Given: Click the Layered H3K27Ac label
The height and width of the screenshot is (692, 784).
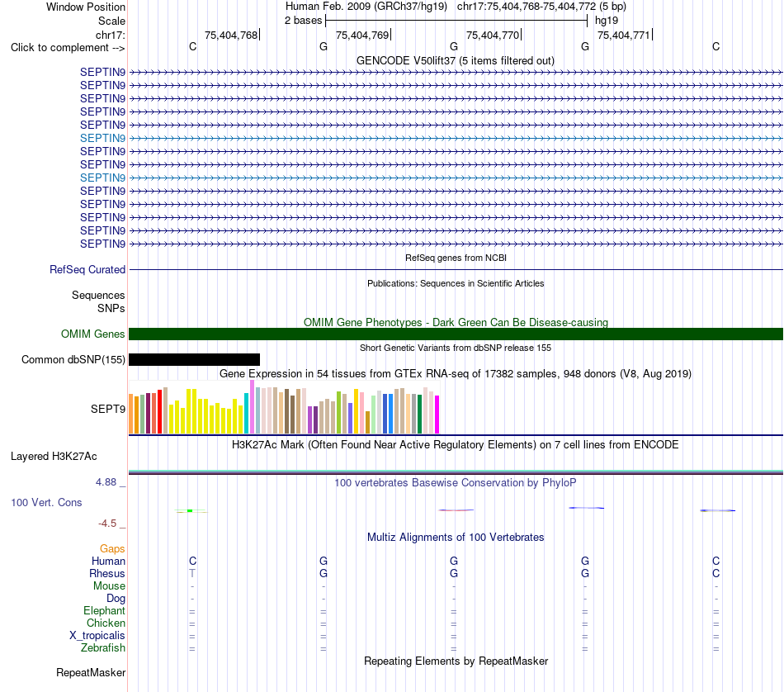Looking at the screenshot, I should pos(54,457).
